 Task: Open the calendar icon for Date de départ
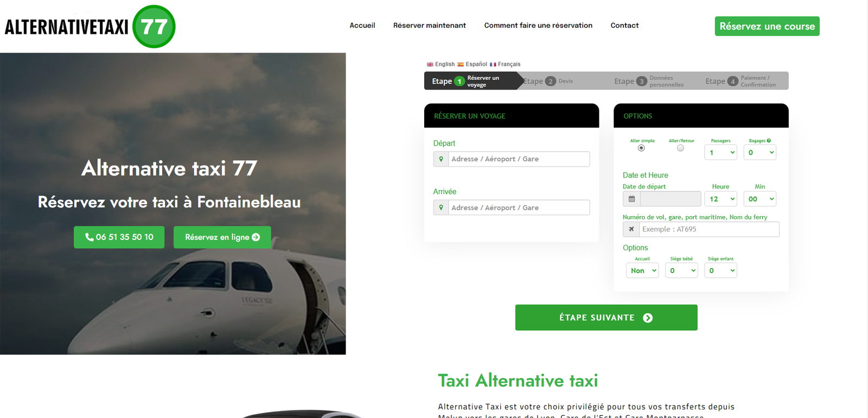tap(631, 199)
